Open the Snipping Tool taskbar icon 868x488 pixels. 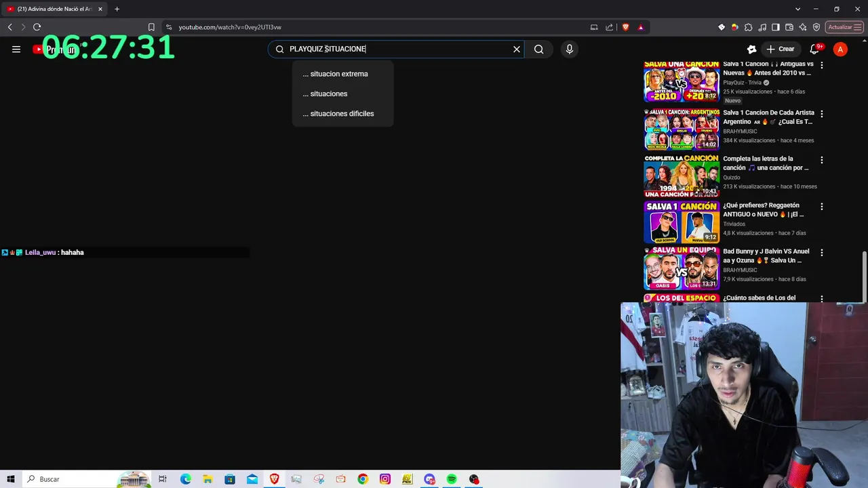click(319, 479)
